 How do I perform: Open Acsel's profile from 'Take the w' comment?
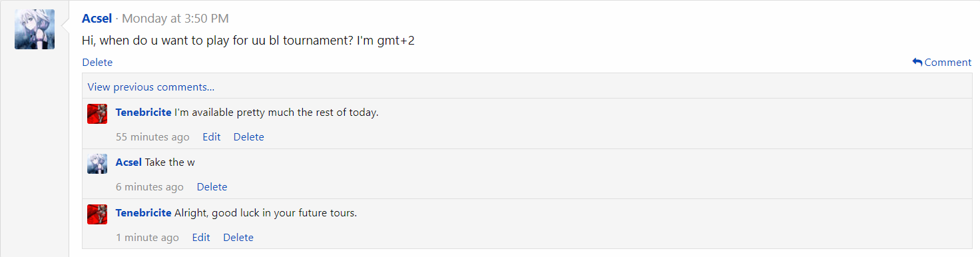[x=128, y=162]
